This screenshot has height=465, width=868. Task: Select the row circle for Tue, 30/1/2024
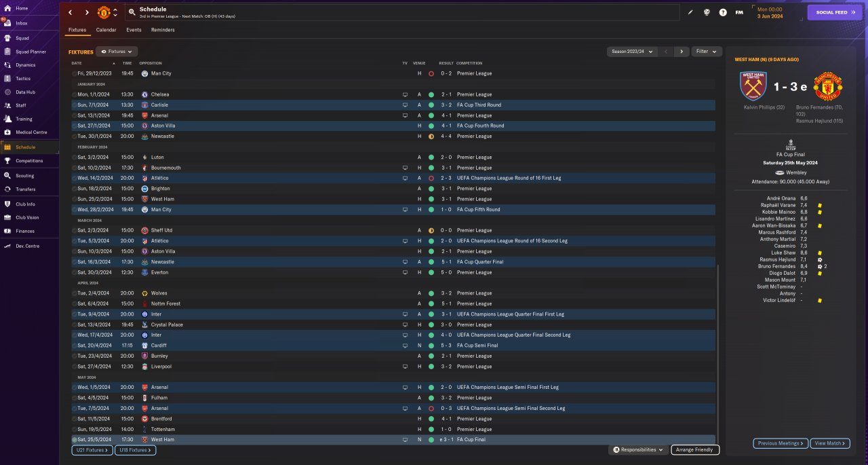coord(75,136)
